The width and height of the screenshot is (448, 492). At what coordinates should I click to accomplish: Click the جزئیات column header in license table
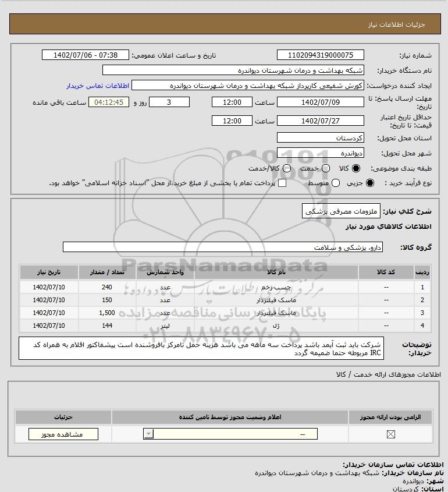63,417
